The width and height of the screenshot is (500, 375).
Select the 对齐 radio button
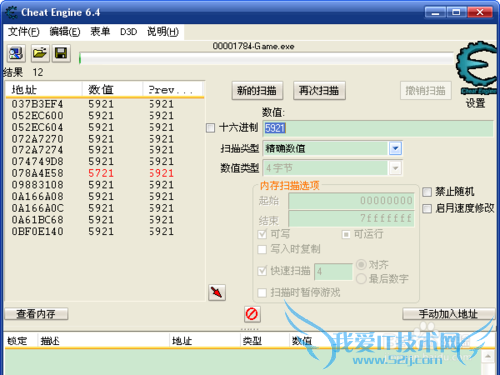tap(361, 265)
